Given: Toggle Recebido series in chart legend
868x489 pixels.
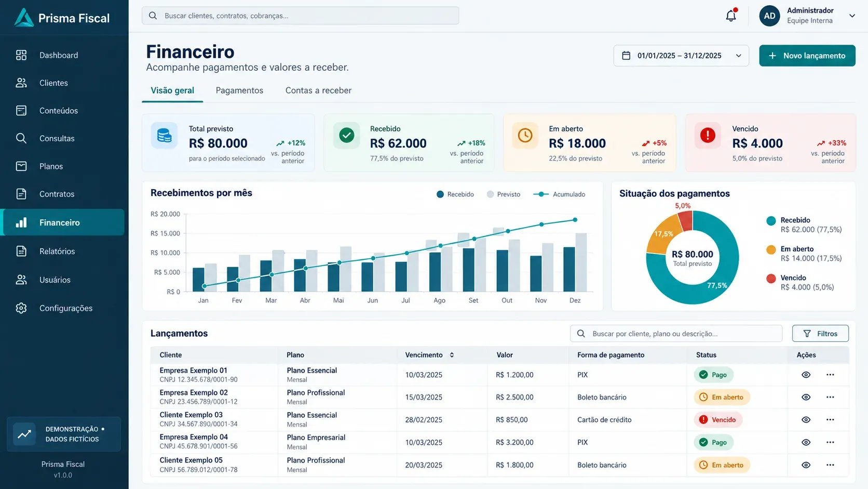Looking at the screenshot, I should click(x=455, y=194).
